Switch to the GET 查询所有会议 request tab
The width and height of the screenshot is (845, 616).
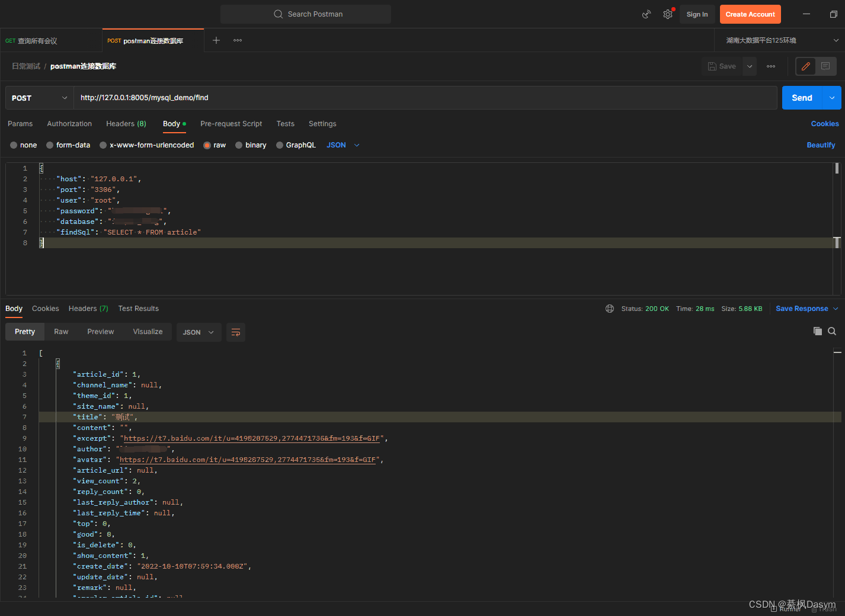click(x=51, y=40)
